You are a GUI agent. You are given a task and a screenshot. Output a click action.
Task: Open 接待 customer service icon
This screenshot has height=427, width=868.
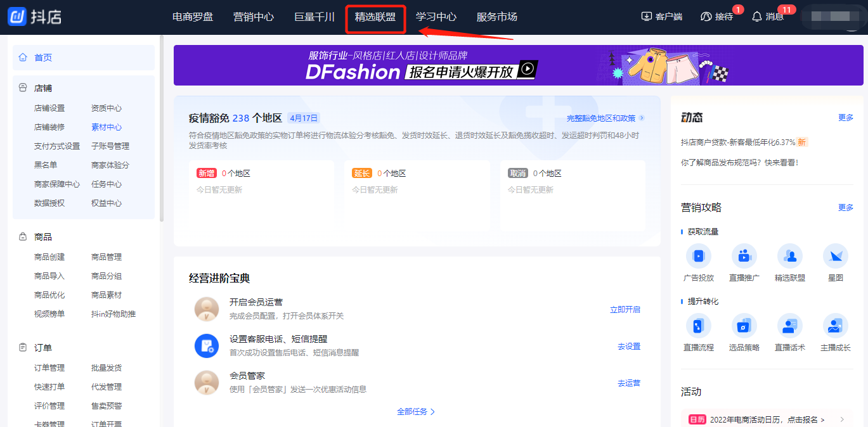pos(706,16)
